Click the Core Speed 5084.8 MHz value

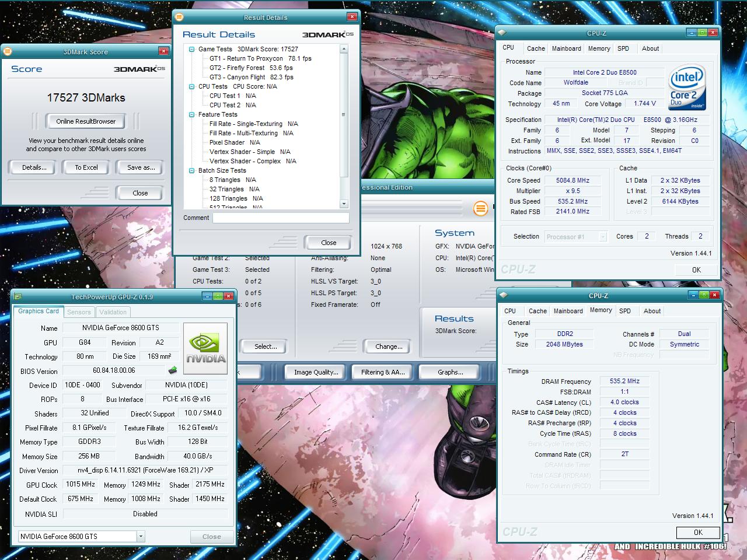(573, 181)
